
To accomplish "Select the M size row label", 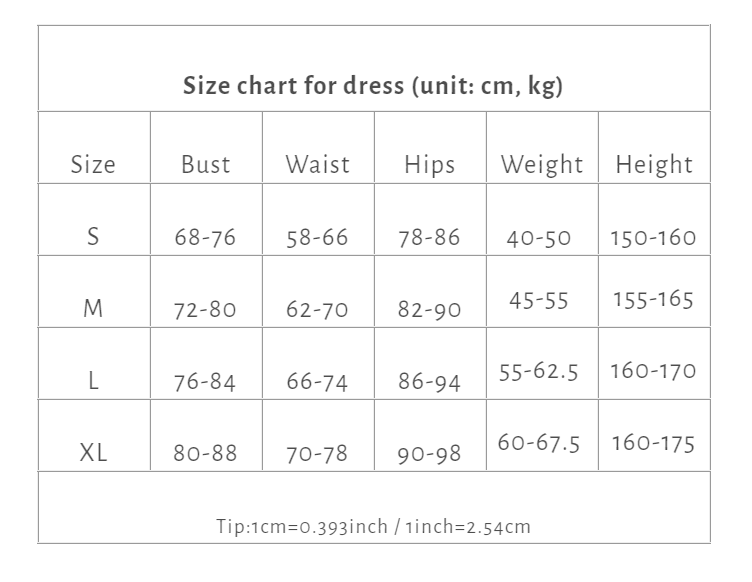I will (x=93, y=309).
